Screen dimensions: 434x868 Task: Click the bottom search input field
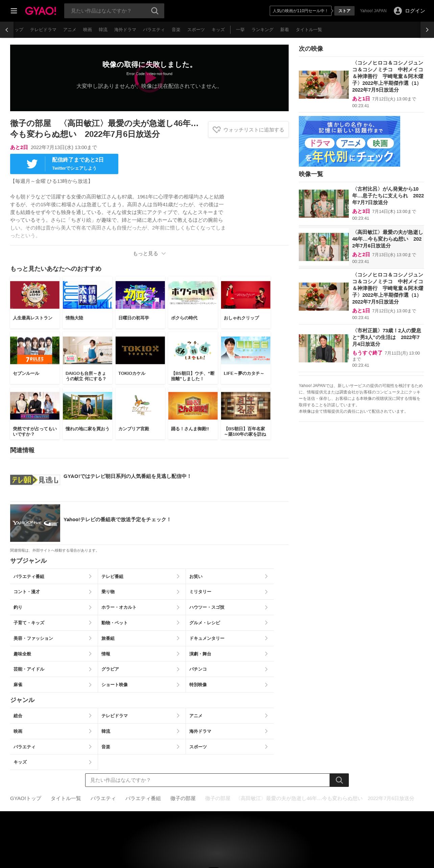[208, 780]
